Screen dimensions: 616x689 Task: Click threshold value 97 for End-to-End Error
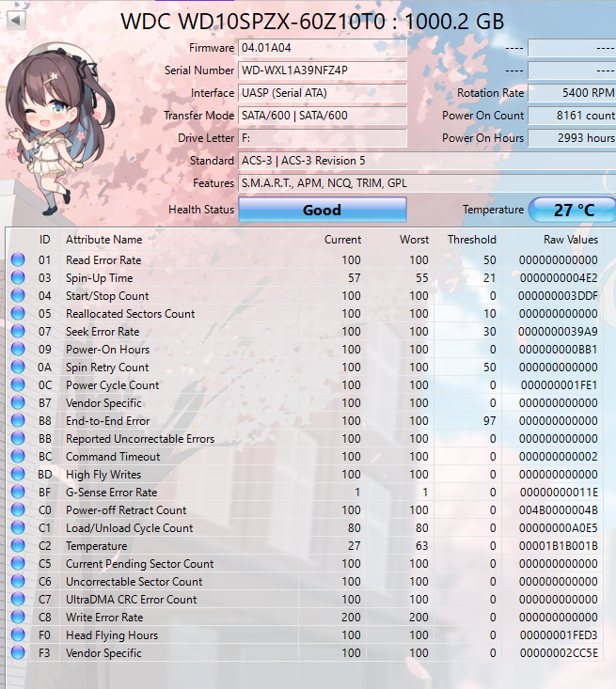pos(490,421)
